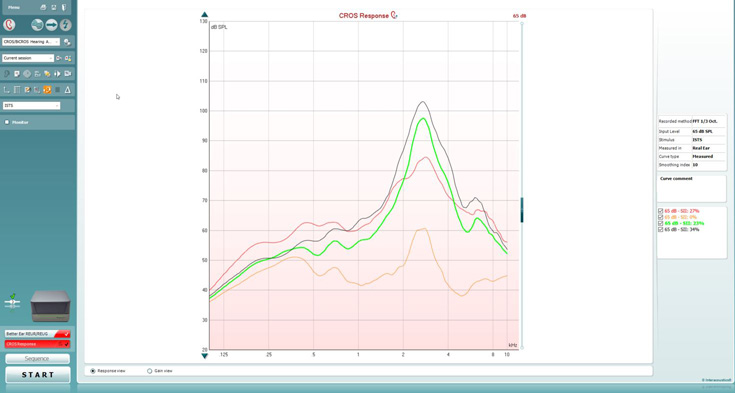
Task: Select the Response view radio button
Action: 93,371
